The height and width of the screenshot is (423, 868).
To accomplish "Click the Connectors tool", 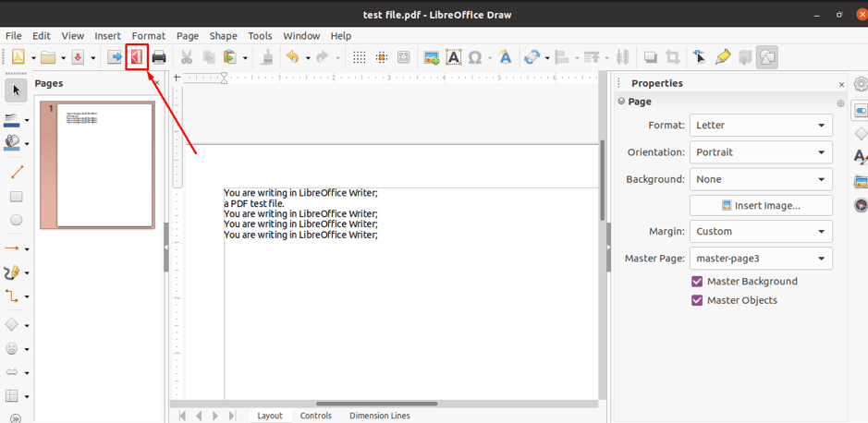I will (12, 296).
